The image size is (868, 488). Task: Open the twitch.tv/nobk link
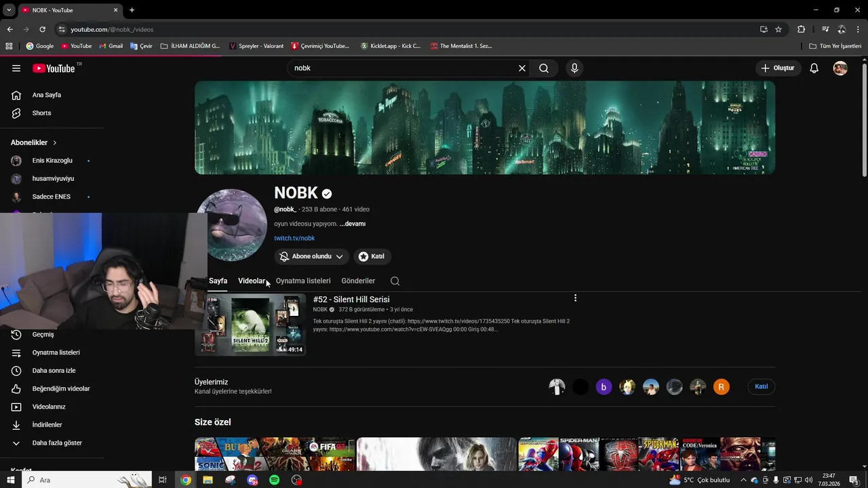tap(294, 238)
